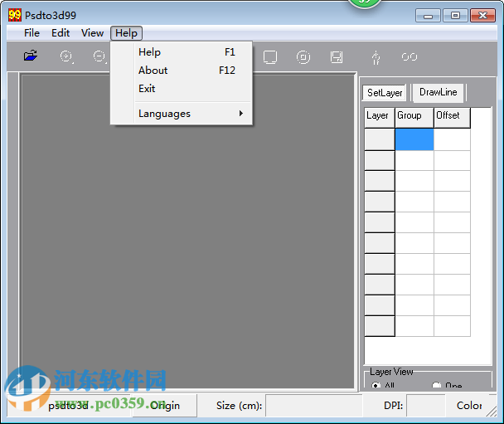Minimize the Psdto3d99 window
Image resolution: width=504 pixels, height=424 pixels.
pos(428,16)
